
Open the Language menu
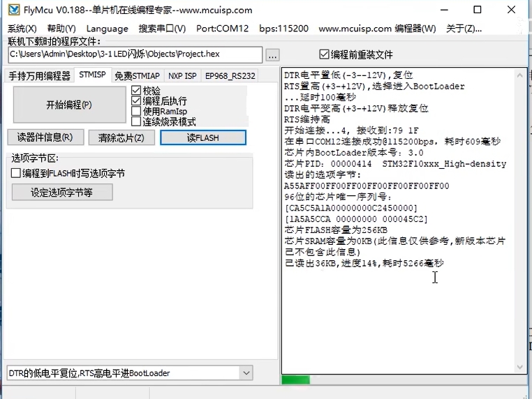(108, 29)
